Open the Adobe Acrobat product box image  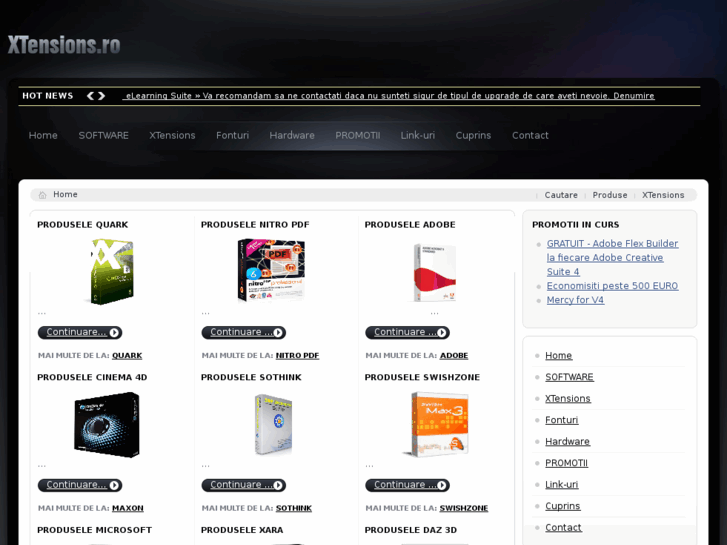tap(434, 272)
